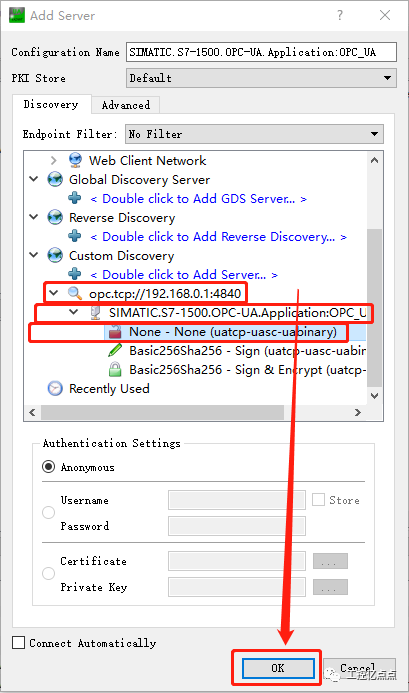The image size is (409, 693).
Task: Collapse the SIMATIC.S7-1500 server node
Action: (x=74, y=312)
